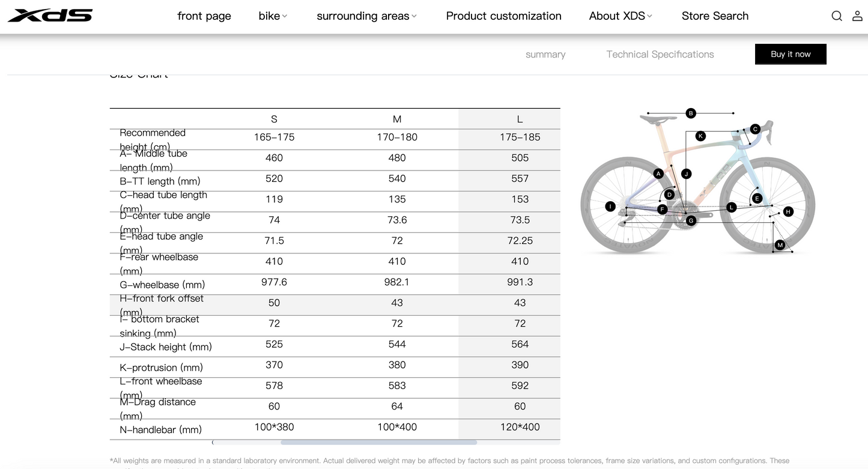
Task: Click the XDS logo
Action: (x=50, y=16)
